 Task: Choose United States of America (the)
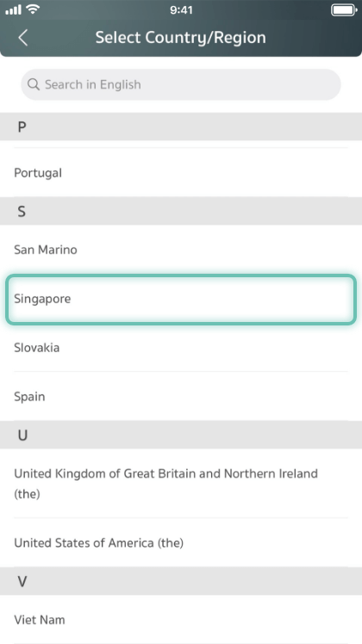click(x=181, y=542)
